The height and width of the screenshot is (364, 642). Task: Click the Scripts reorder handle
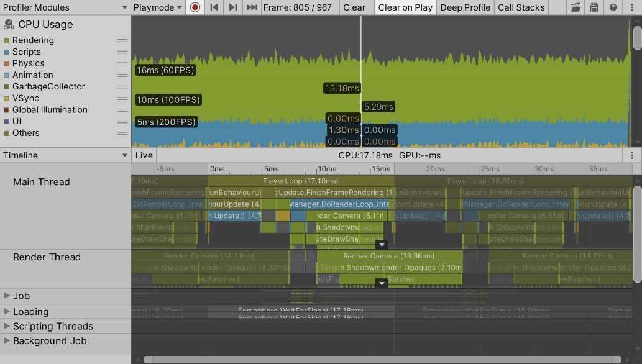pyautogui.click(x=122, y=52)
